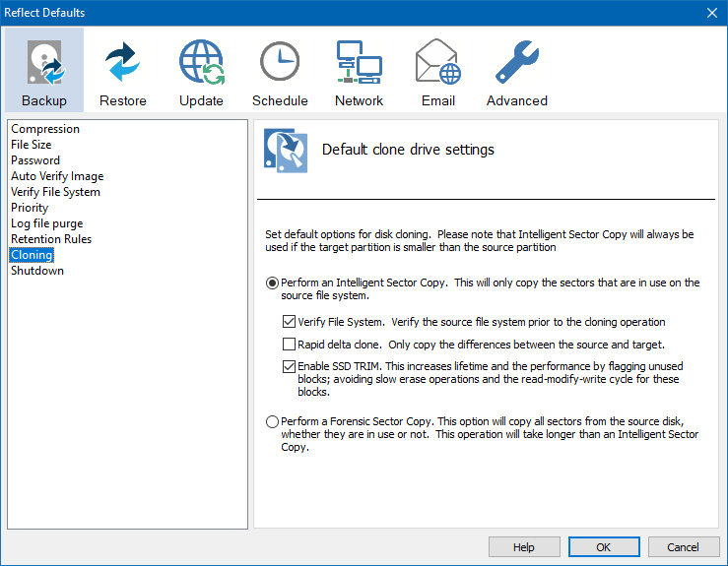Screen dimensions: 728x566
Task: Select Compression in the settings list
Action: [45, 129]
